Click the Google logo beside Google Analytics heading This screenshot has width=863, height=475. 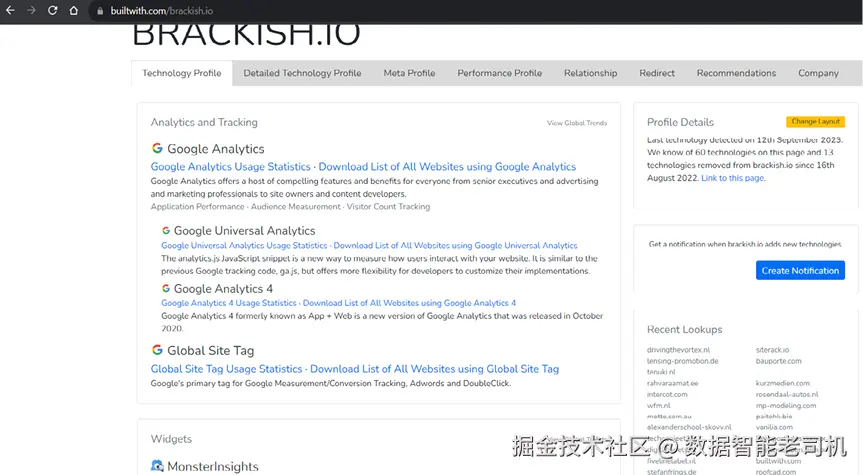(157, 148)
